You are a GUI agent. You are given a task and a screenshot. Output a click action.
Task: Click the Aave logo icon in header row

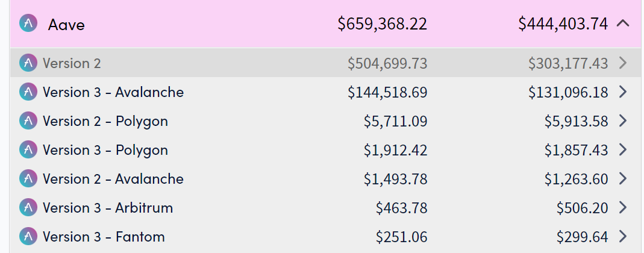[x=28, y=23]
